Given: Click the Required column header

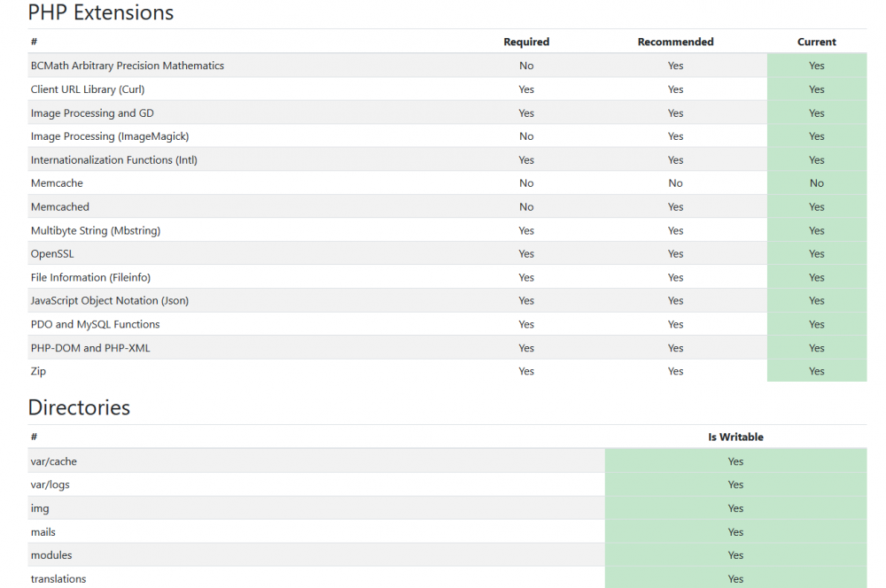Looking at the screenshot, I should (x=526, y=42).
